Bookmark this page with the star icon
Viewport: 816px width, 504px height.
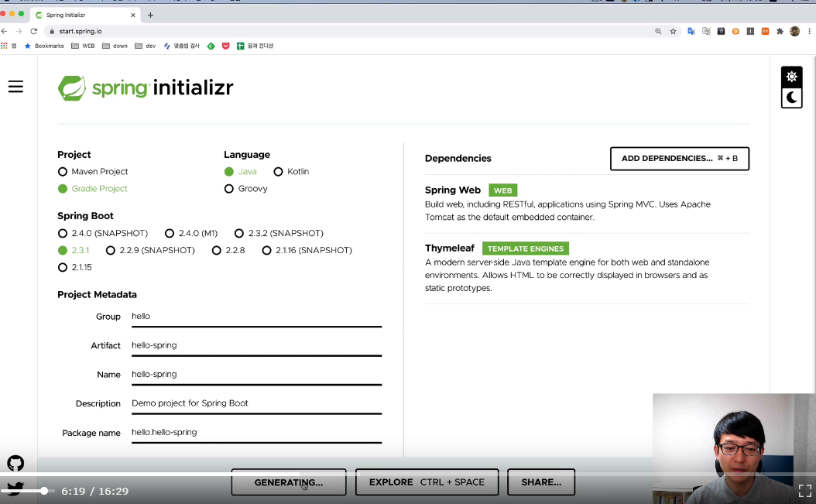pyautogui.click(x=673, y=31)
